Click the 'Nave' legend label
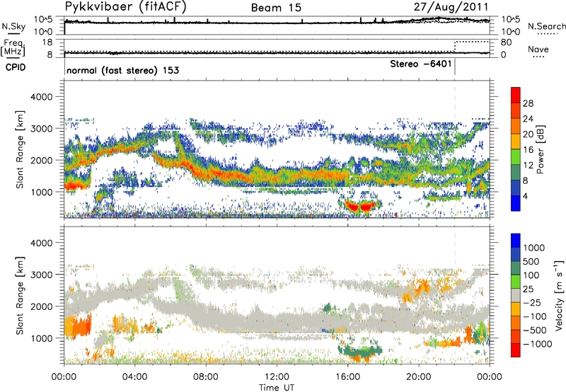The width and height of the screenshot is (566, 392). coord(538,50)
